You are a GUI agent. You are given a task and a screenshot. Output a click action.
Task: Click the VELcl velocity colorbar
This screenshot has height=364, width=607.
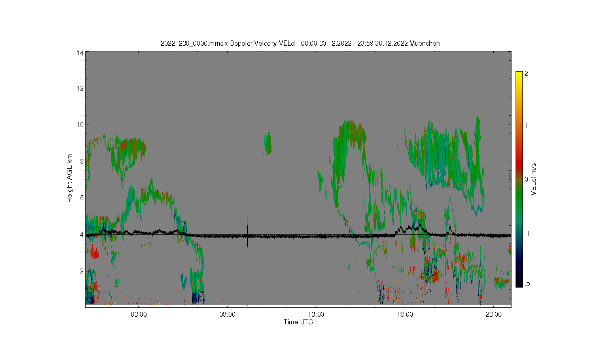[x=519, y=179]
